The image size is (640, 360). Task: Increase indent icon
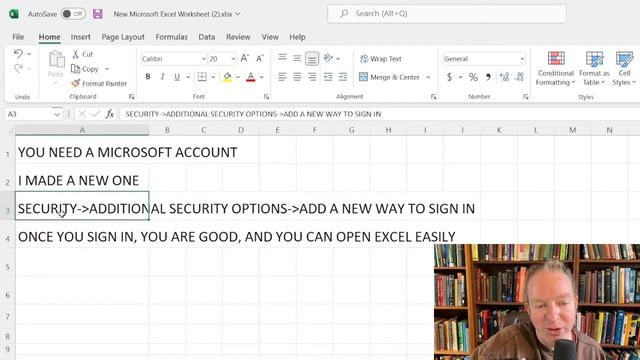coord(343,77)
